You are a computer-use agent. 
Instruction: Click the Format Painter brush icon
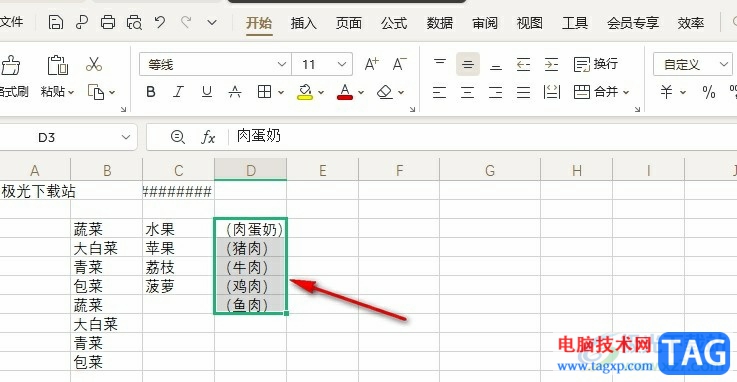tap(10, 65)
